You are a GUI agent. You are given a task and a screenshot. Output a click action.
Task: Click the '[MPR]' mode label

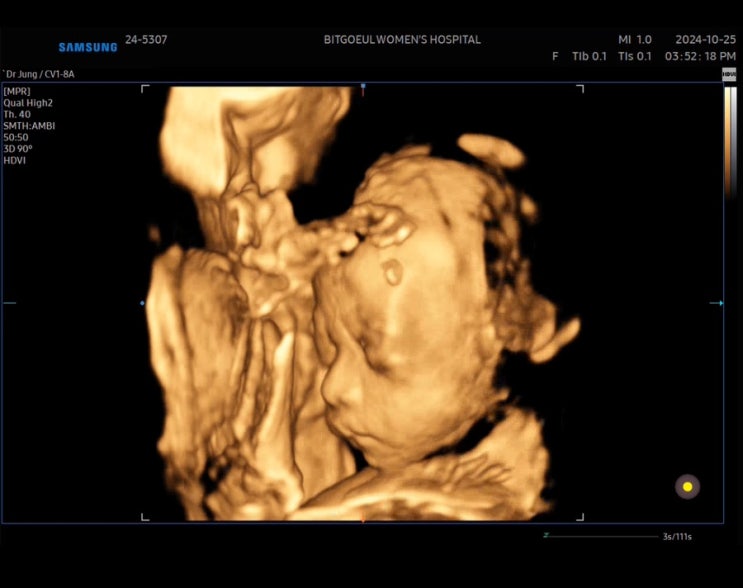coord(17,91)
